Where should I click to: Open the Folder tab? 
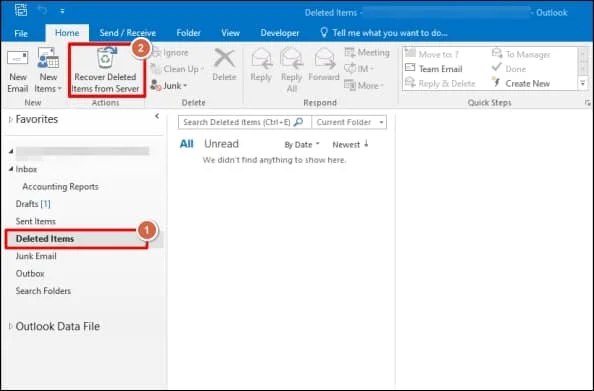click(x=188, y=33)
